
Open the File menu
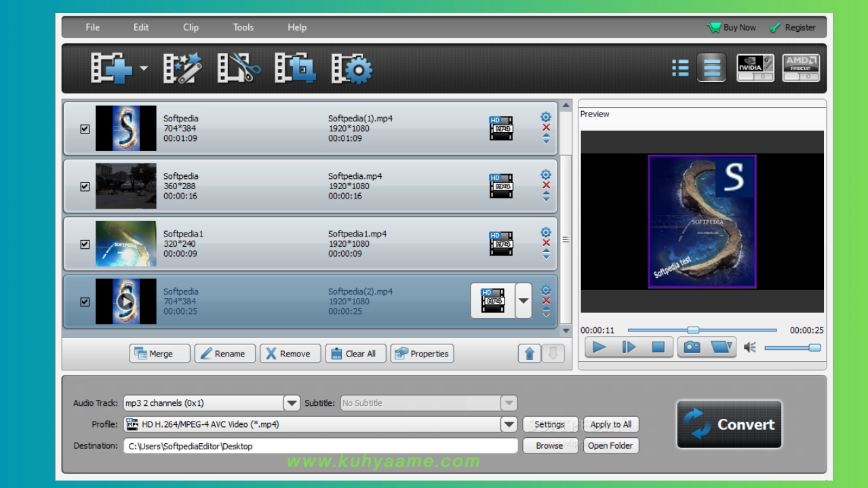coord(92,27)
